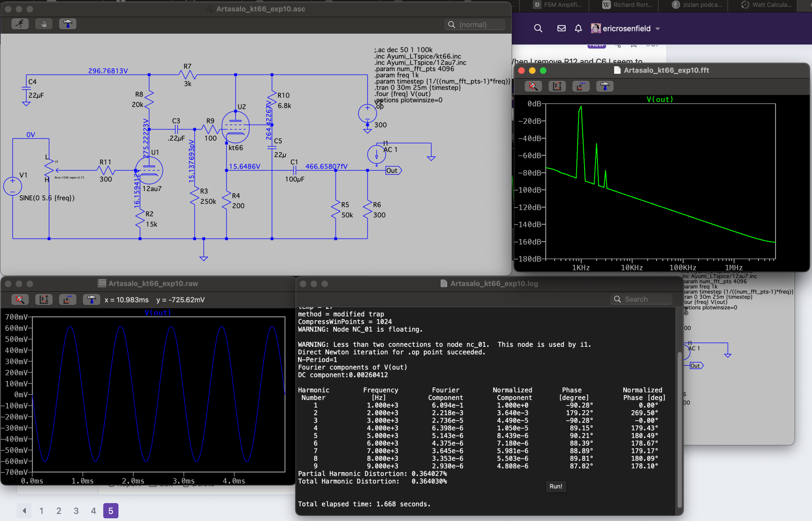Click the halt (hand) icon in schematic toolbar
812x521 pixels.
[x=44, y=24]
